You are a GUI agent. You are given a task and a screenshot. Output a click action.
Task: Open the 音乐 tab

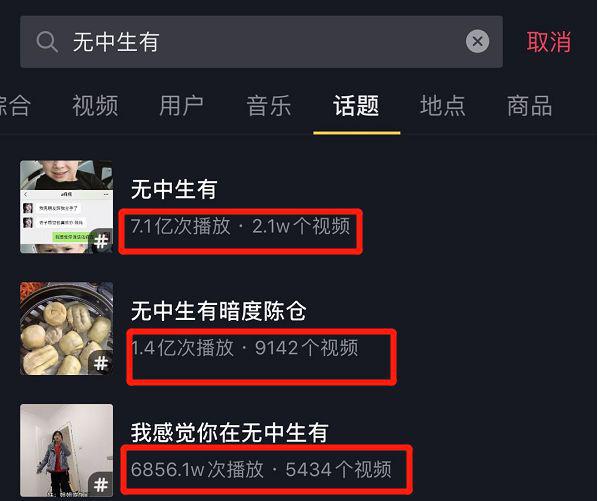tap(269, 106)
